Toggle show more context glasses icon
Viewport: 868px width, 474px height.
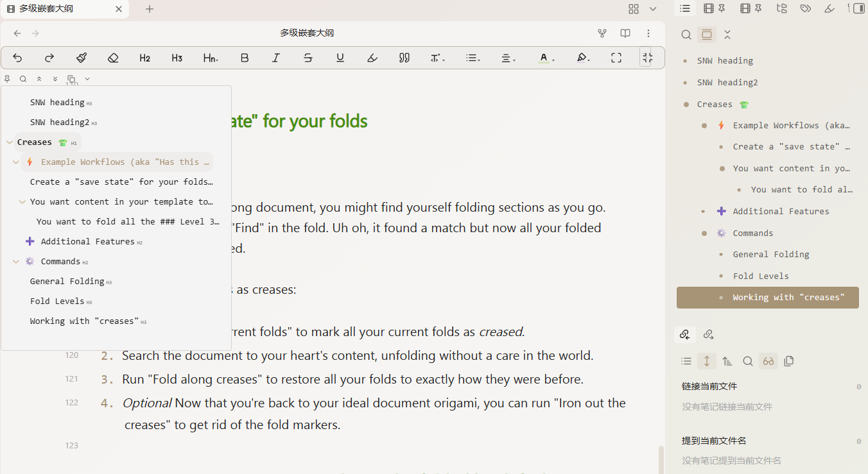pos(768,361)
